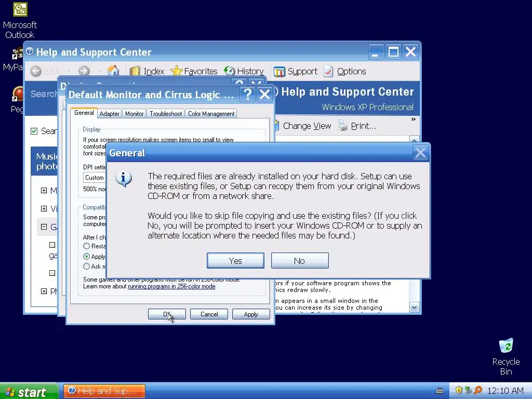Select the General tab in monitor properties
The width and height of the screenshot is (532, 399).
click(84, 113)
